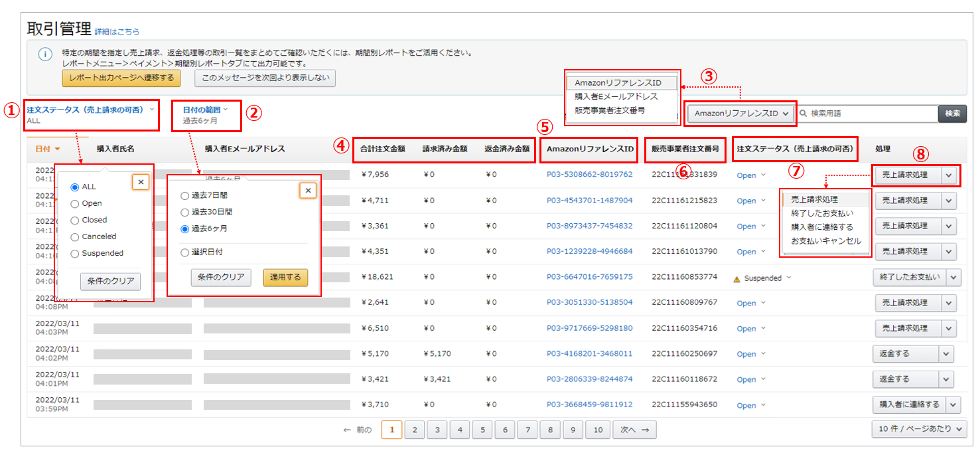Viewport: 980px width, 453px height.
Task: Open the 売上請求処理 action dropdown on the top row
Action: 949,175
